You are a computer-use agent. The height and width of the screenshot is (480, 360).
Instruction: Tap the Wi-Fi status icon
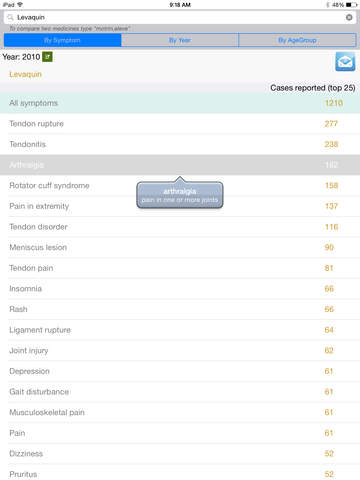[x=20, y=5]
